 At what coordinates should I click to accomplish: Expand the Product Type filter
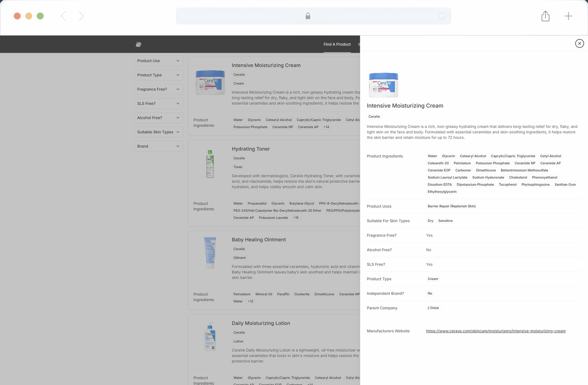[x=159, y=75]
